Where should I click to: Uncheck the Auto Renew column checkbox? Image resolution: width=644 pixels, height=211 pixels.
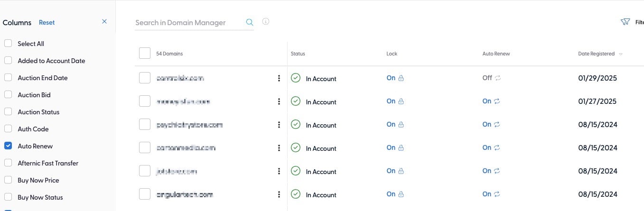click(8, 146)
